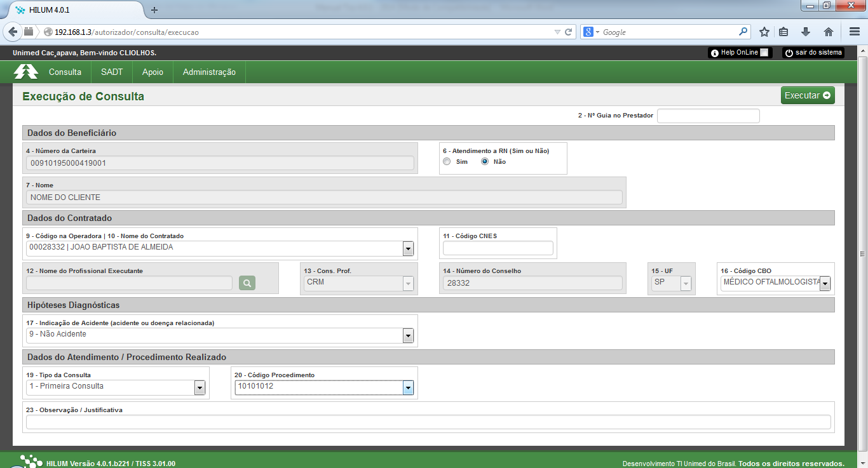Click the bookmark star icon
Image resolution: width=868 pixels, height=468 pixels.
764,32
